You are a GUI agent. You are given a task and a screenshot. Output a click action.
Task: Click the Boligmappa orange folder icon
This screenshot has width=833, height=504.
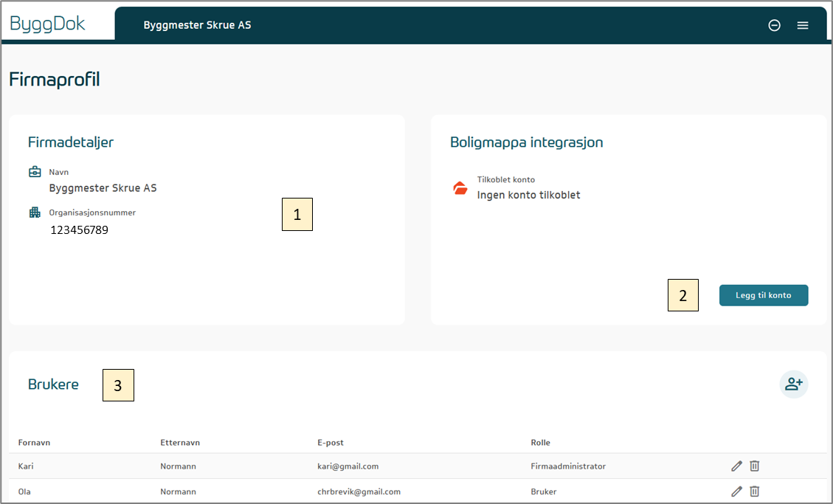(460, 188)
